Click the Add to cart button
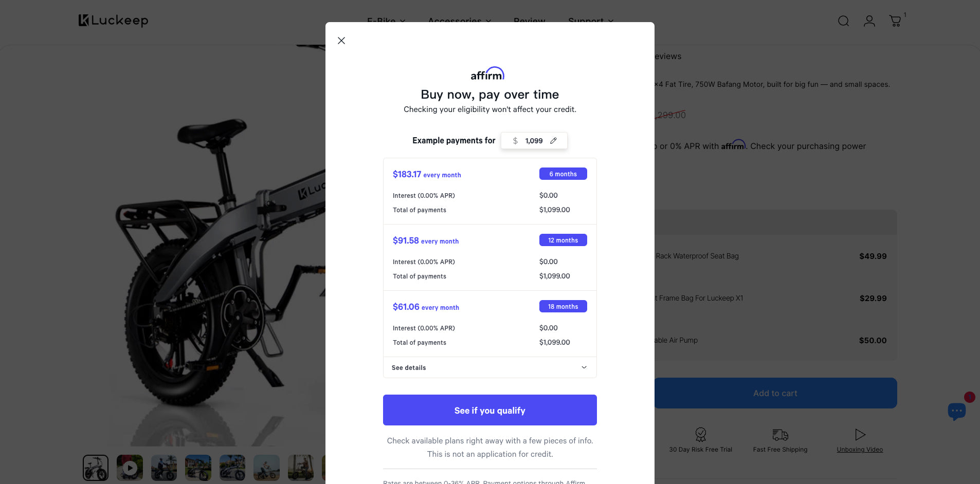The width and height of the screenshot is (980, 484). point(775,393)
